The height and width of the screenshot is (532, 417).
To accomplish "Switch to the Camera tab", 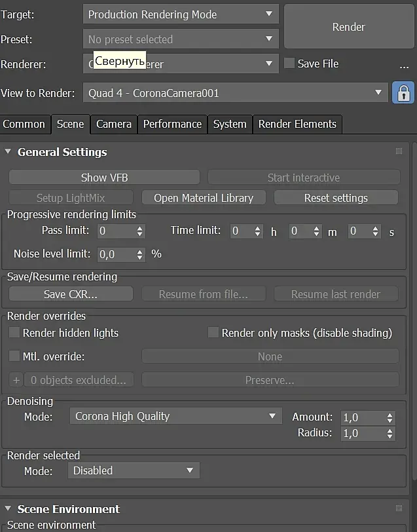I will click(113, 124).
